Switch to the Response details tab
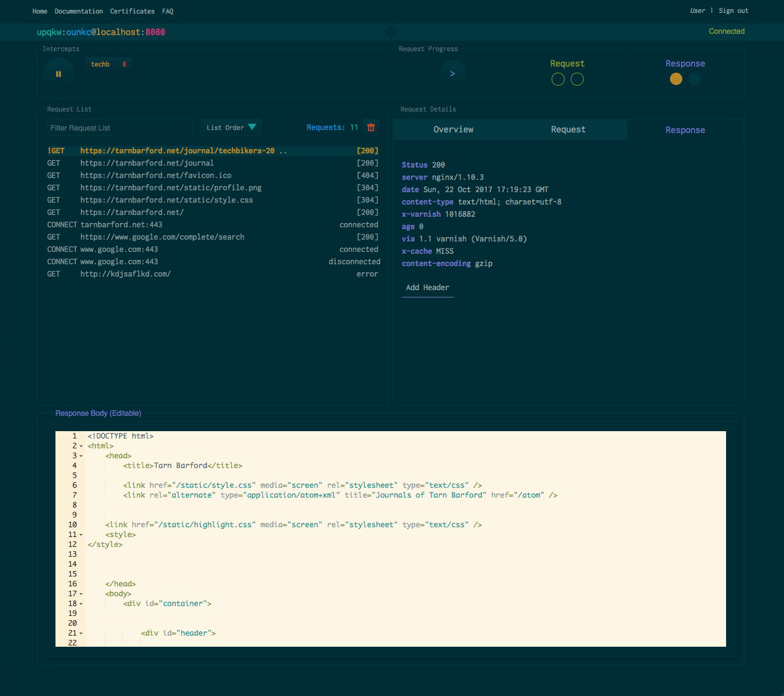The image size is (784, 696). click(685, 130)
